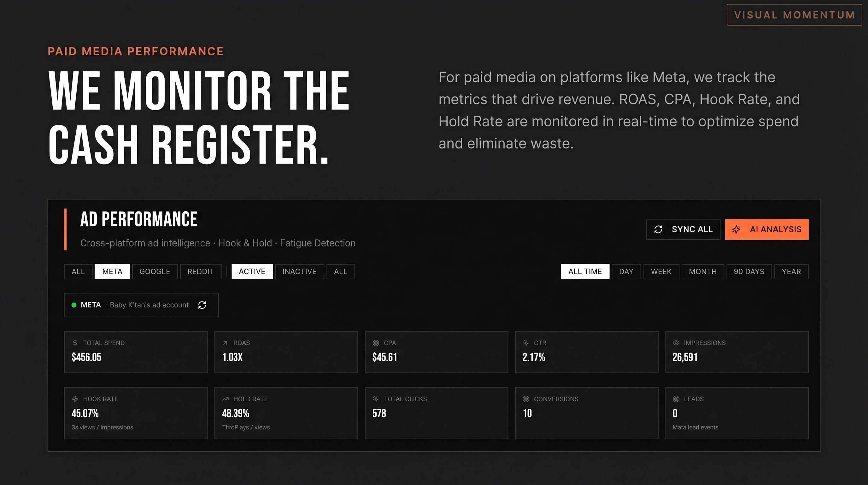Click the refresh icon beside Baby K'tan's account
Screen dimensions: 868x485
(x=202, y=305)
